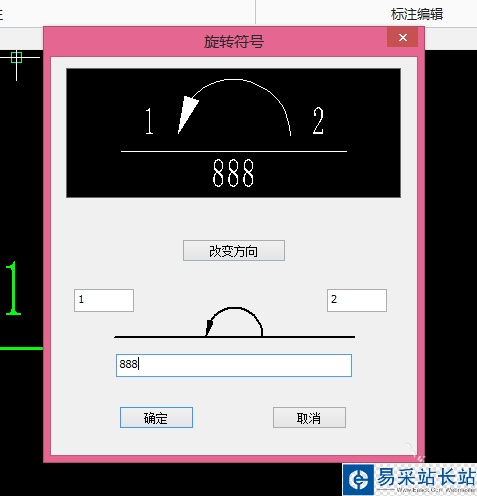Click the rotation symbol preview image

click(x=233, y=133)
